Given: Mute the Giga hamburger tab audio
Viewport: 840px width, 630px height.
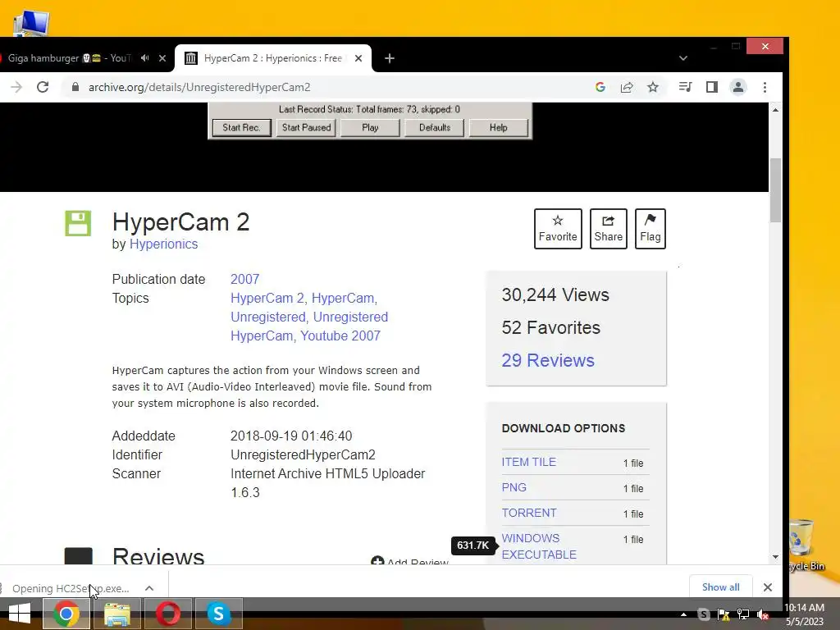Looking at the screenshot, I should 144,58.
